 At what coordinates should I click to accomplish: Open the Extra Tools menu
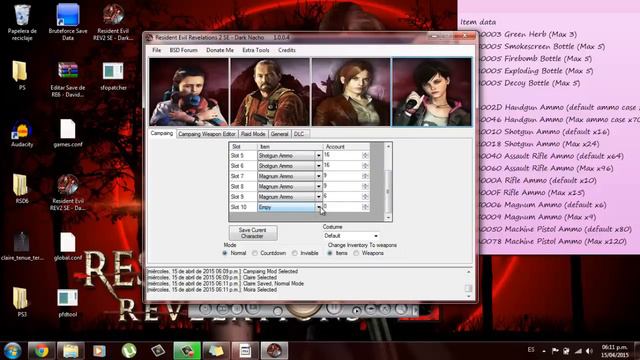click(256, 50)
